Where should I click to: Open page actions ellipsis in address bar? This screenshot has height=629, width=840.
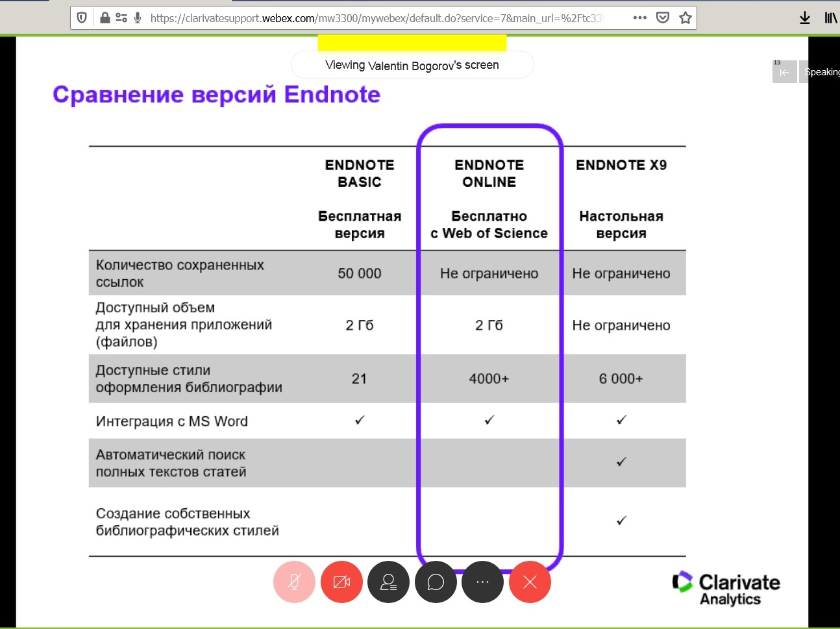click(x=639, y=18)
